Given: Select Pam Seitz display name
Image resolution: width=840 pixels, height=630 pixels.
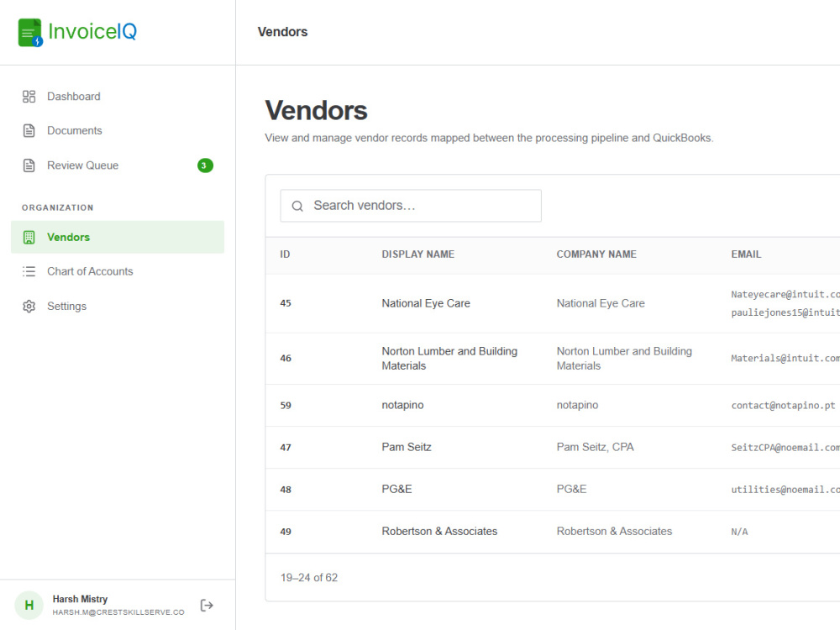Looking at the screenshot, I should [x=406, y=448].
